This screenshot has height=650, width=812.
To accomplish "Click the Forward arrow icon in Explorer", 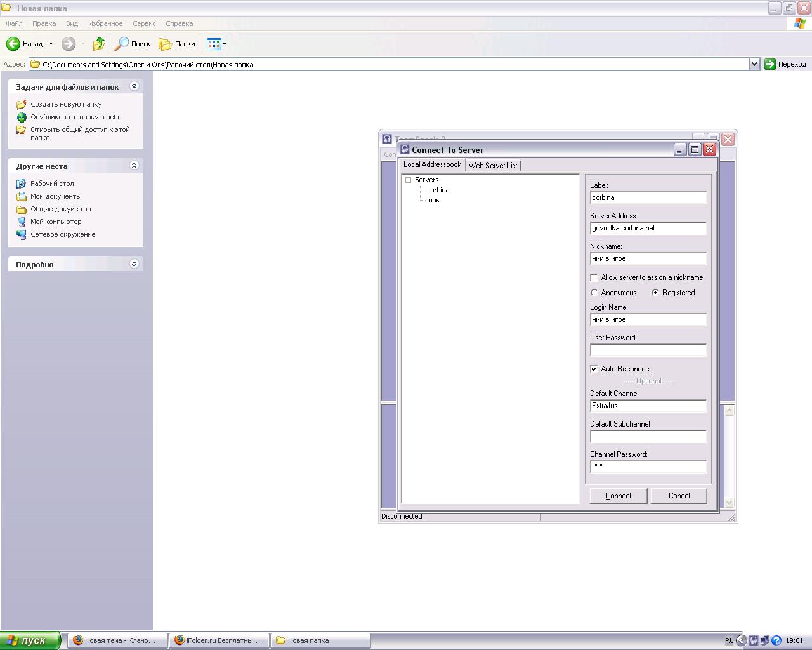I will point(69,44).
